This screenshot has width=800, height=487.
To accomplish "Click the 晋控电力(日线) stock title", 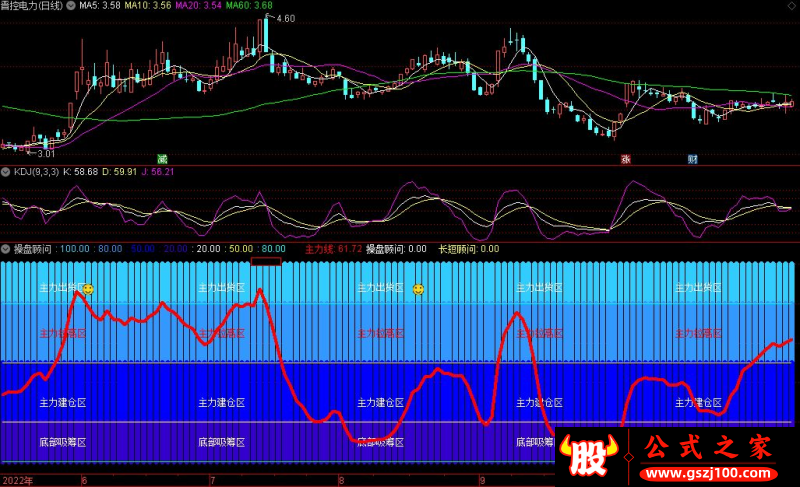I will pos(32,6).
